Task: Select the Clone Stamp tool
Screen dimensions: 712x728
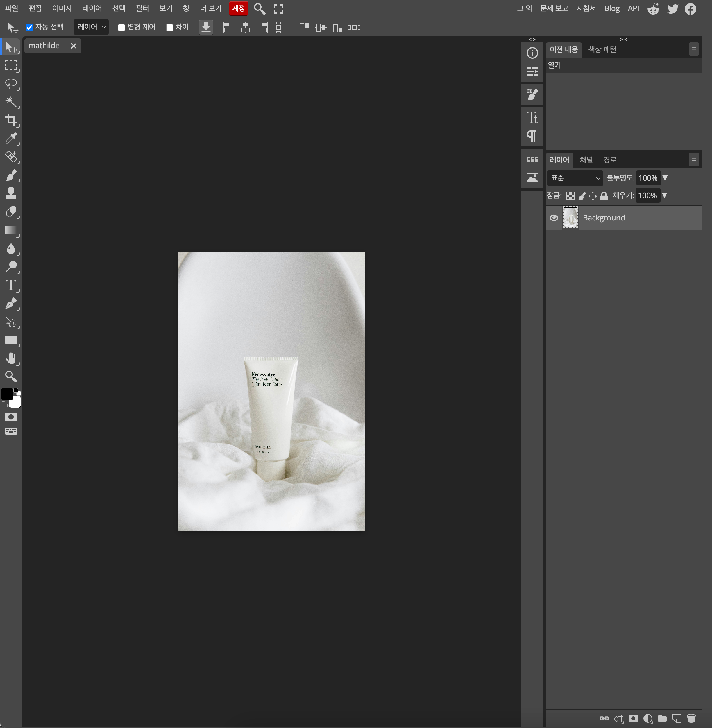Action: [x=11, y=193]
